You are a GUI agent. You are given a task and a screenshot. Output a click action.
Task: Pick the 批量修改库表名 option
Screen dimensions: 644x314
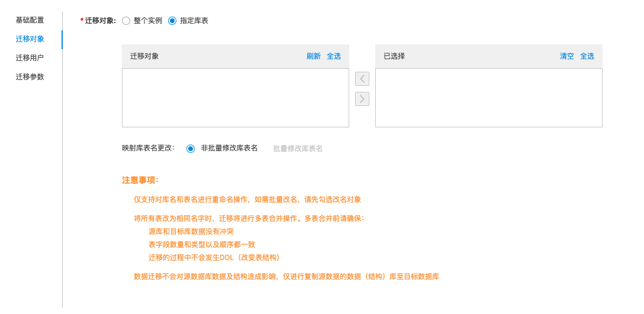[298, 149]
